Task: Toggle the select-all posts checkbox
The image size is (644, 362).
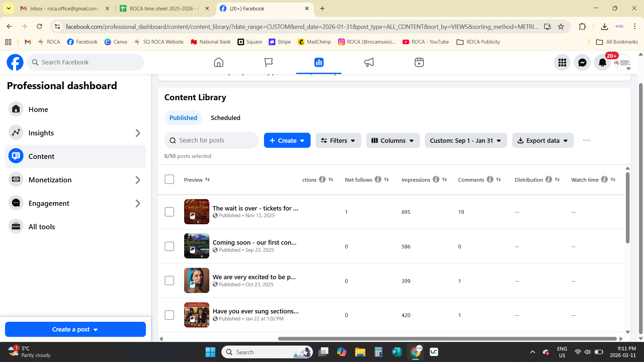Action: [169, 179]
